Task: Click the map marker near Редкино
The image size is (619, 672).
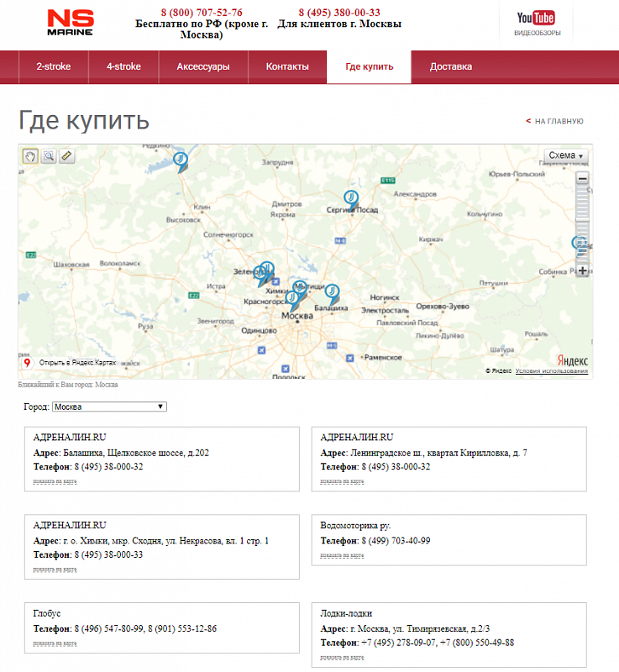Action: [x=181, y=162]
